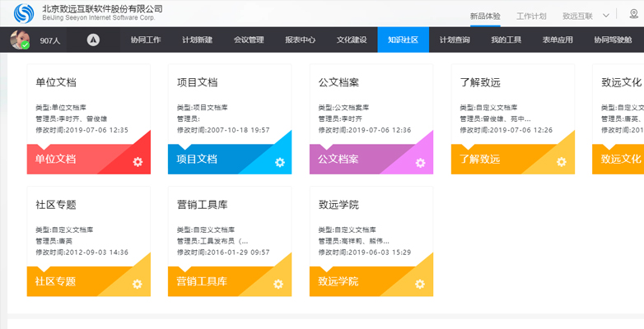Go to 报表中心 in the navigation bar
Image resolution: width=644 pixels, height=329 pixels.
[x=300, y=39]
